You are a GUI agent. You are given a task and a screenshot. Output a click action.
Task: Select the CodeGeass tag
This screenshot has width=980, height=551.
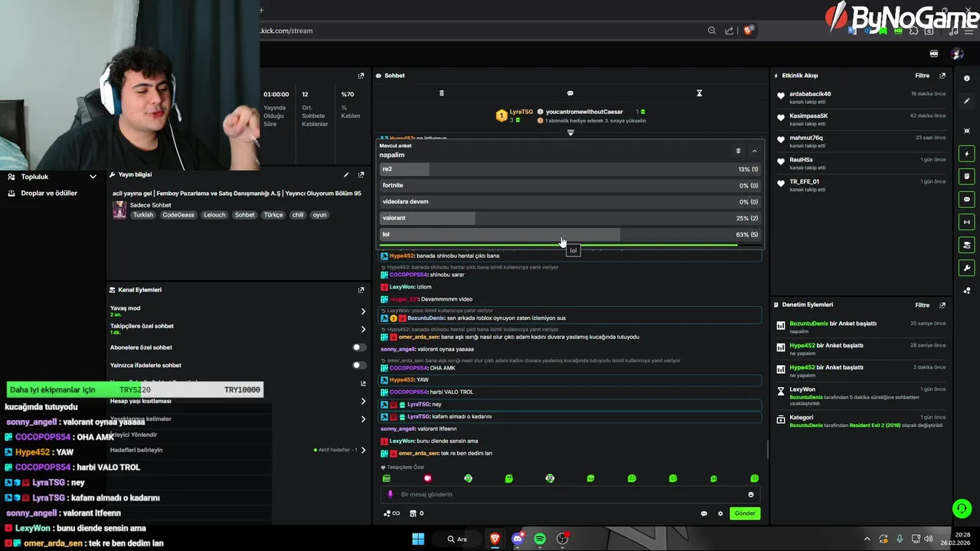coord(178,215)
